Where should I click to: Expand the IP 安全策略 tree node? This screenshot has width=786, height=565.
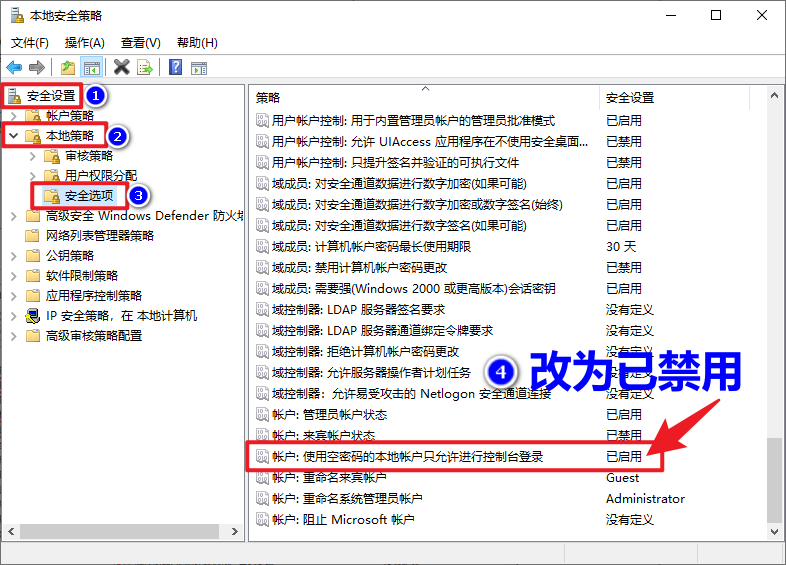pos(14,316)
